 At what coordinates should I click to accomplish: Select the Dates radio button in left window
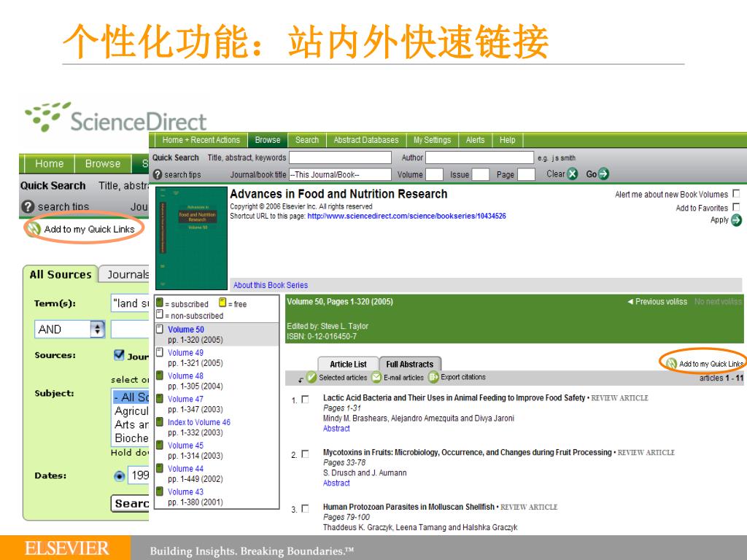coord(120,475)
